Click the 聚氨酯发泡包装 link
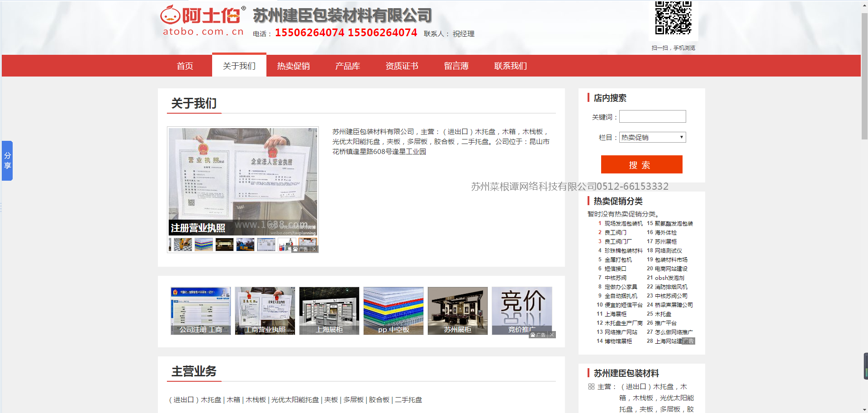The image size is (868, 413). pos(674,223)
